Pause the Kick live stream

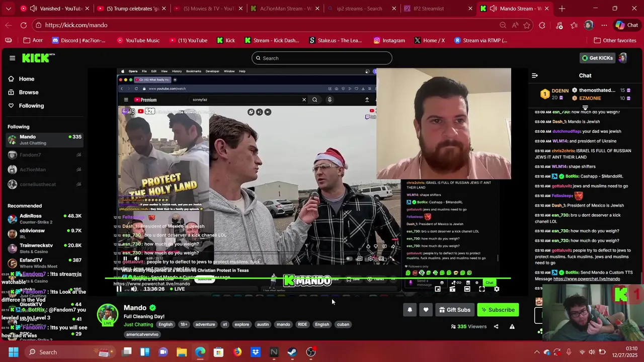tap(119, 289)
